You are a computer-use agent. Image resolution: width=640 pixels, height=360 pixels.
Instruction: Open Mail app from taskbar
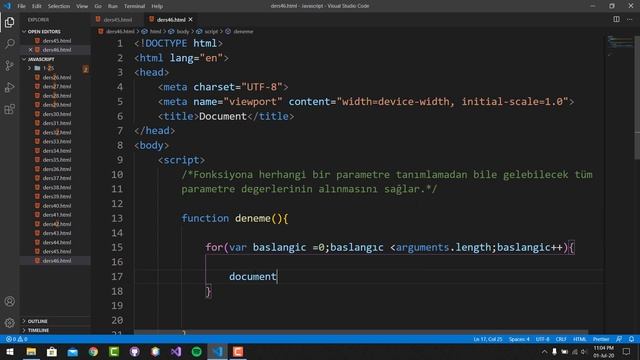click(x=73, y=352)
